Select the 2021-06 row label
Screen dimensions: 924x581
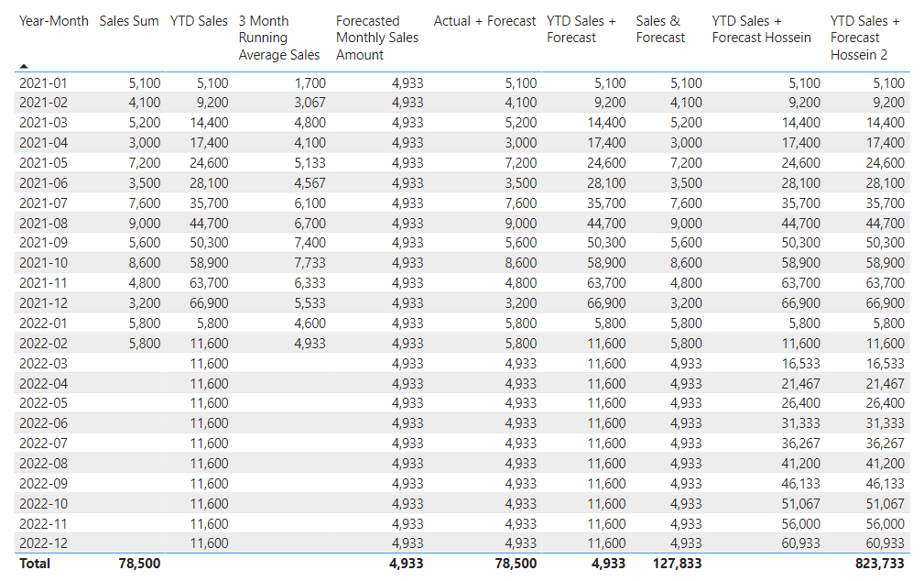coord(44,183)
